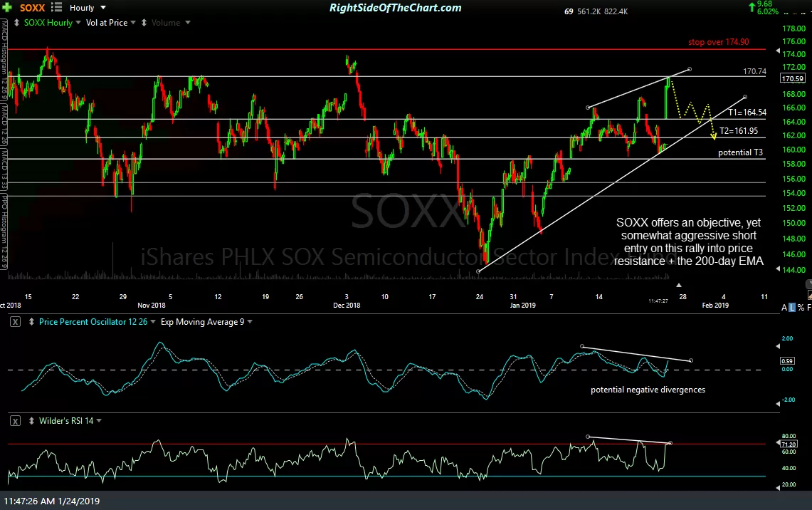
Task: Open the watchlist icon beside SOXX
Action: pyautogui.click(x=56, y=7)
